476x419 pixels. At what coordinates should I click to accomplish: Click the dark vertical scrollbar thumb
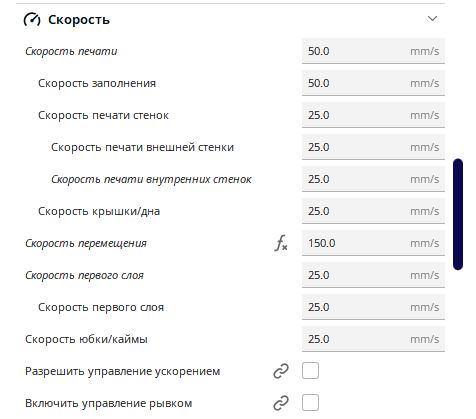[458, 214]
